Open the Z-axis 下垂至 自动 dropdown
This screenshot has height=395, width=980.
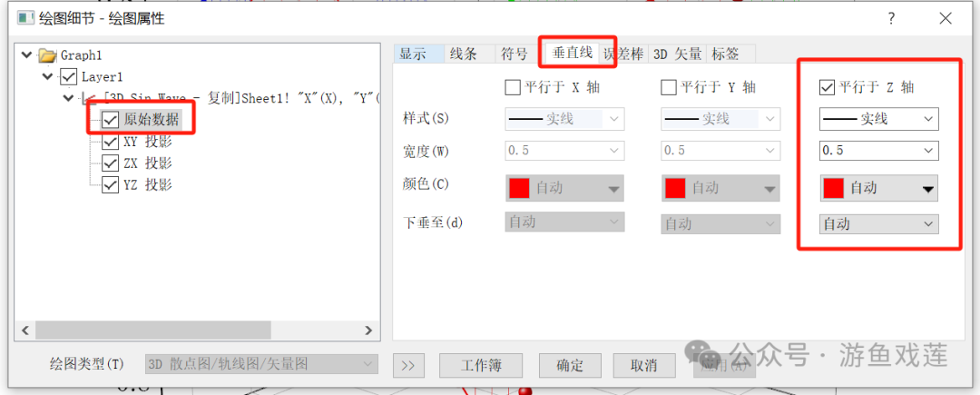[878, 223]
